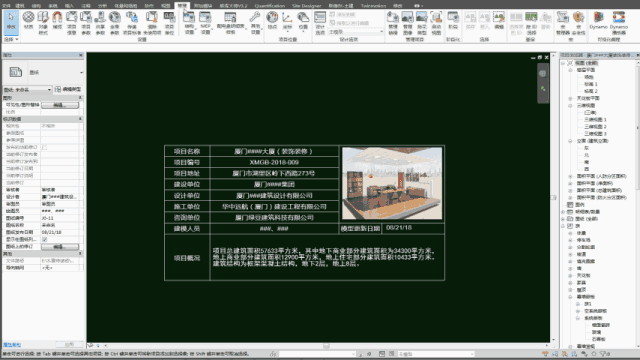
Task: Collapse the elevations (立面) node
Action: pos(571,141)
